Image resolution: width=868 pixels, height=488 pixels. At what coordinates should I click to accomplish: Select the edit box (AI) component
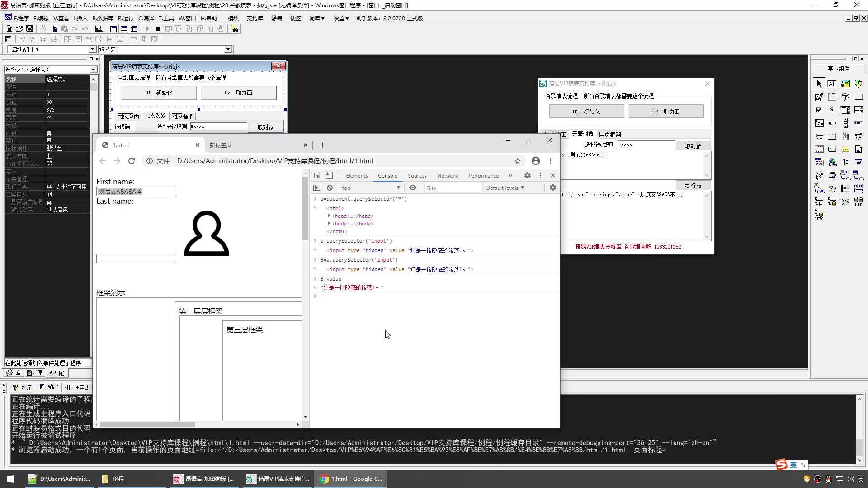click(x=832, y=84)
